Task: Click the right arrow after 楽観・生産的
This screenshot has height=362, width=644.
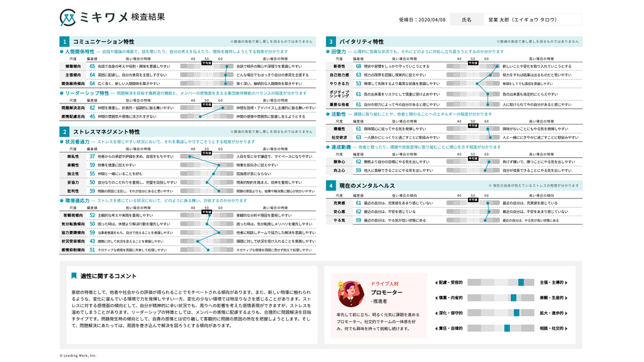Action: pyautogui.click(x=567, y=297)
